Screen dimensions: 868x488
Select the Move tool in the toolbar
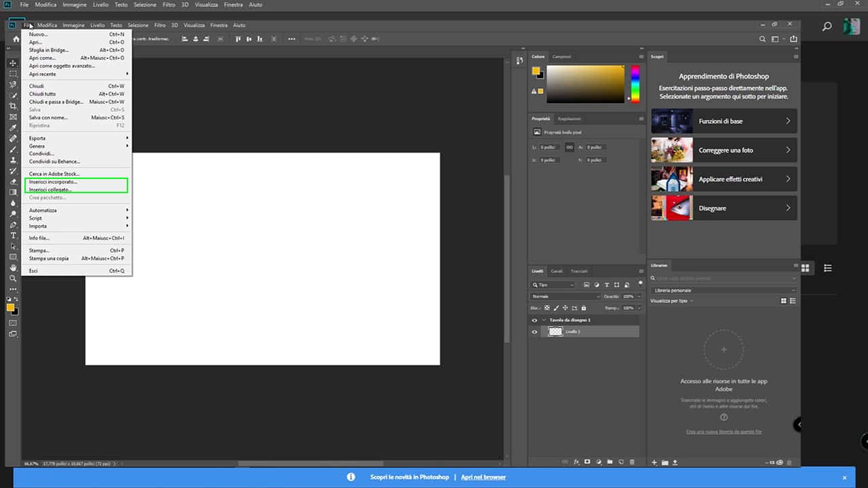pyautogui.click(x=13, y=63)
